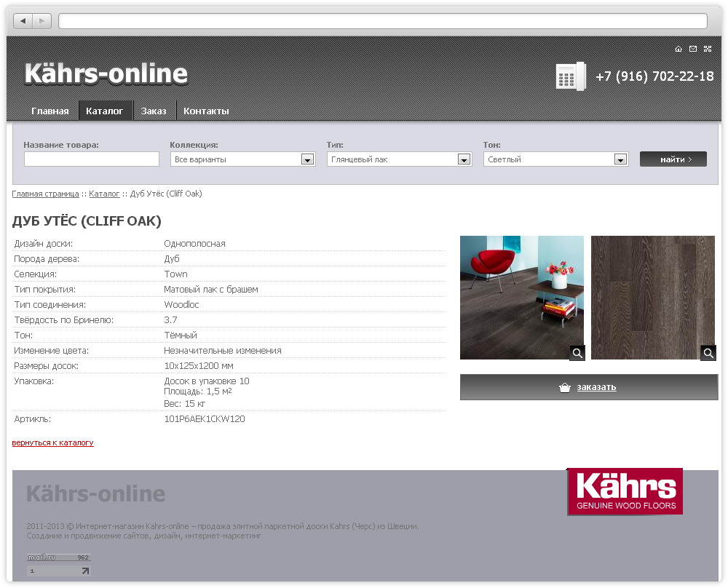The height and width of the screenshot is (588, 728).
Task: Click the footer Kährs-online logo text
Action: [x=95, y=493]
